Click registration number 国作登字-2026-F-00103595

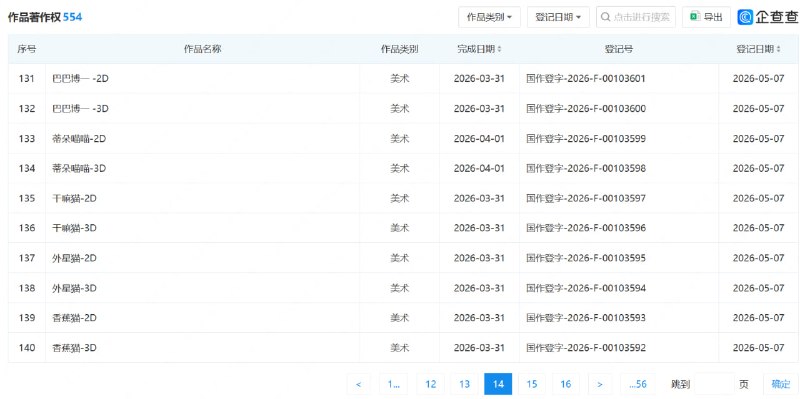tap(586, 258)
